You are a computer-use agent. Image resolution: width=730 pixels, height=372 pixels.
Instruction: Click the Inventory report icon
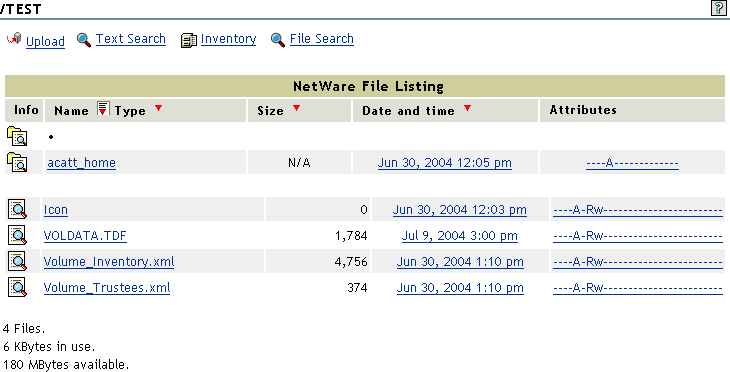[x=189, y=41]
